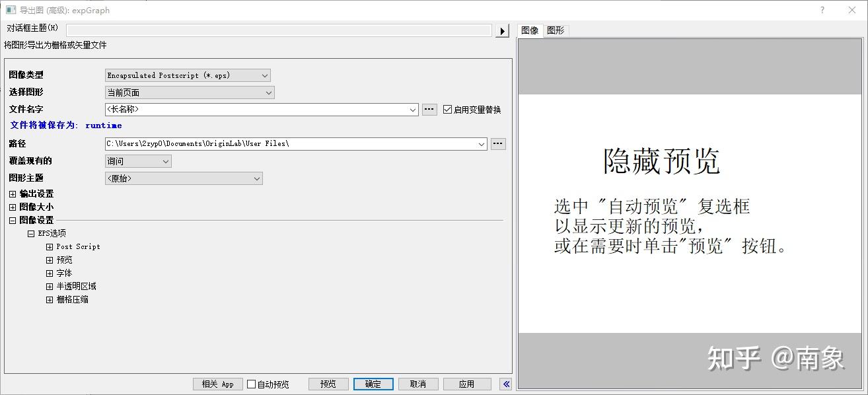Switch to the 图形 preview tab
The image size is (868, 395).
[x=556, y=30]
